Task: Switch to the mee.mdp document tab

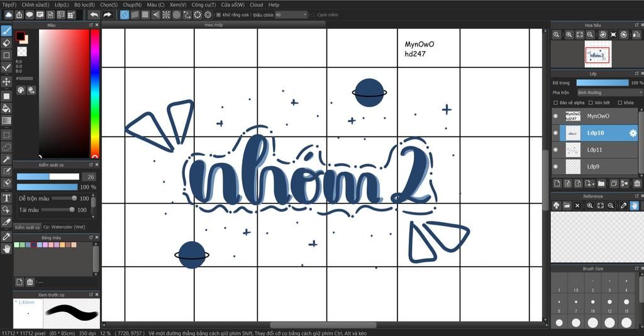Action: (214, 25)
